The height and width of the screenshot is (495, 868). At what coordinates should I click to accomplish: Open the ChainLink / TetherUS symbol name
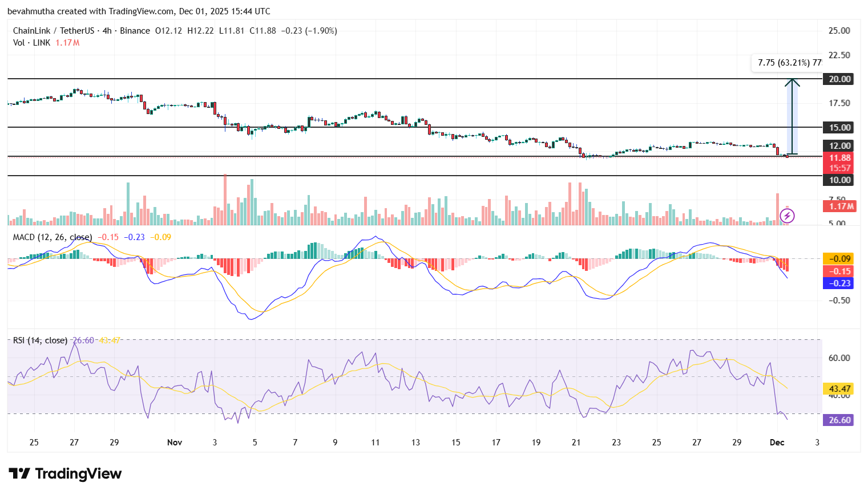[54, 31]
